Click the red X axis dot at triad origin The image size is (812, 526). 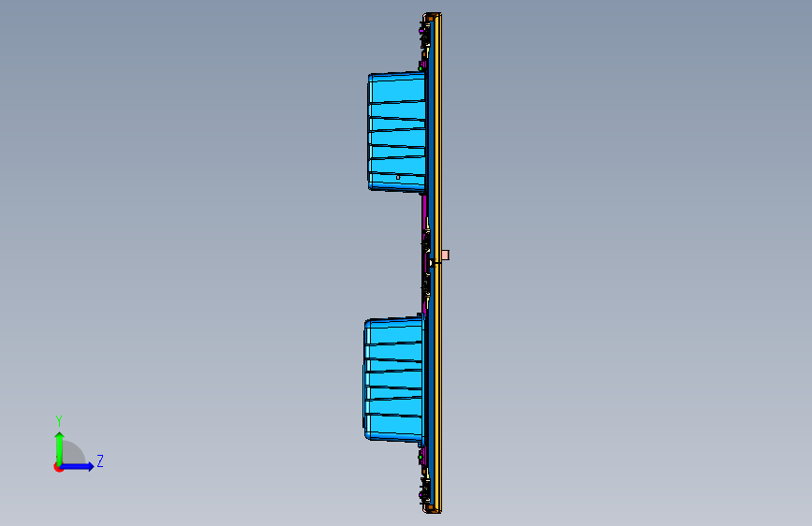coord(58,467)
